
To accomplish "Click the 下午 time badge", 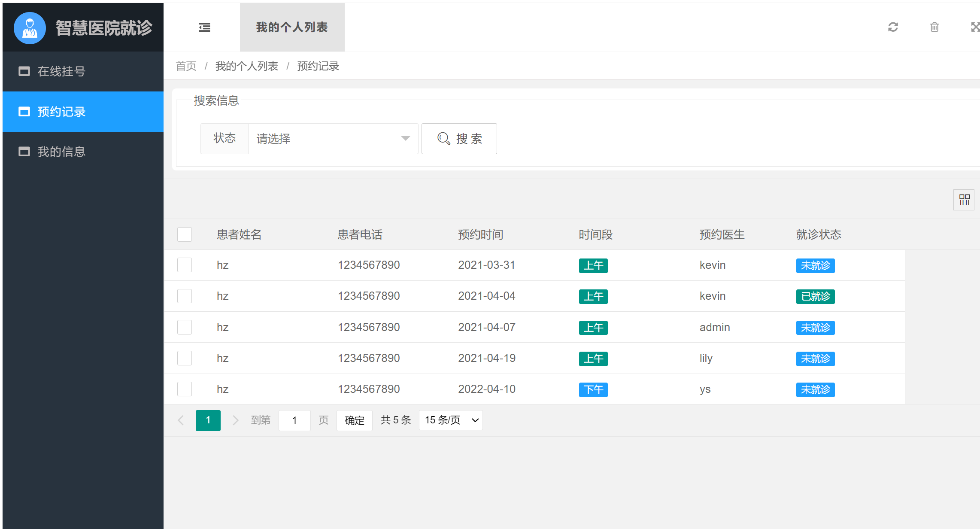I will click(x=593, y=389).
